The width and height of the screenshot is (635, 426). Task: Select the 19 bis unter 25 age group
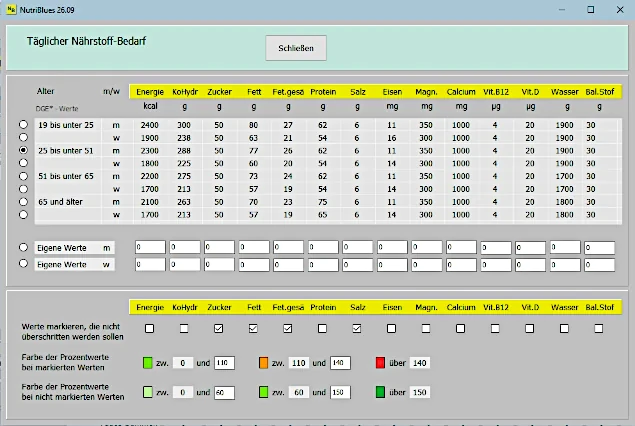coord(23,124)
